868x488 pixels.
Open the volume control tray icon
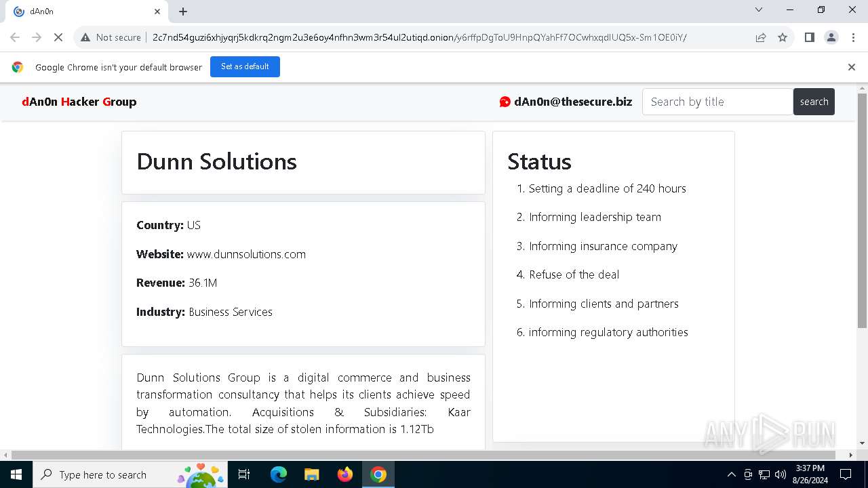coord(781,474)
